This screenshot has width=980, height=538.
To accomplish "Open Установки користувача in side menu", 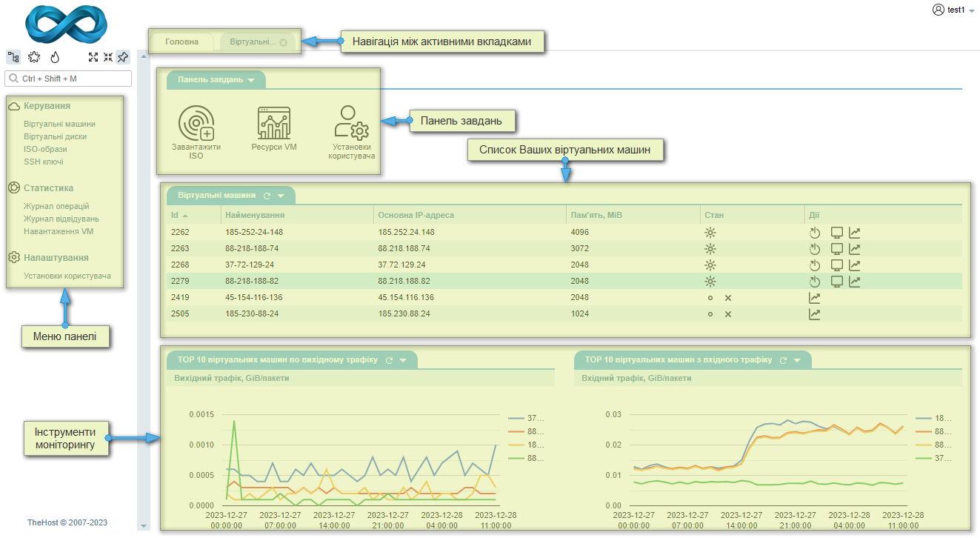I will pyautogui.click(x=67, y=276).
